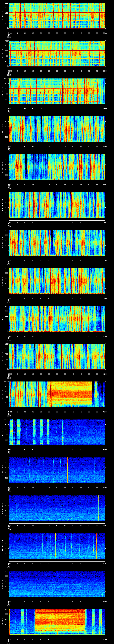This screenshot has width=114, height=644.
Task: Click the '41:00' end time label
Action: coord(105,374)
